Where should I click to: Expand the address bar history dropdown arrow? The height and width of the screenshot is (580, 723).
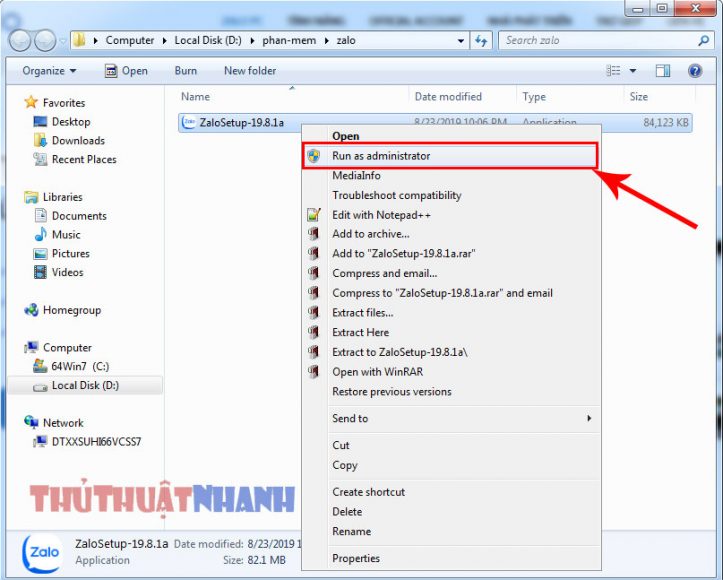461,41
